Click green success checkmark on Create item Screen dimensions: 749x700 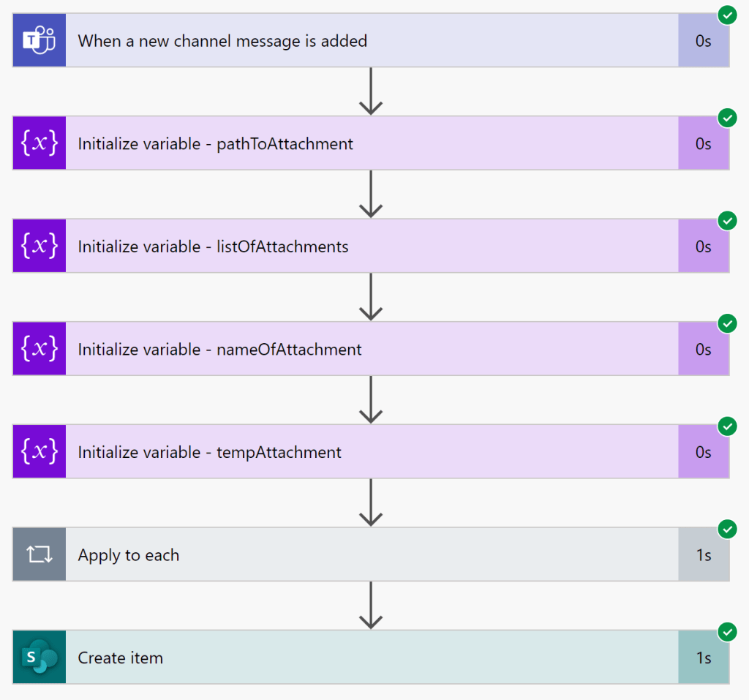(x=726, y=631)
